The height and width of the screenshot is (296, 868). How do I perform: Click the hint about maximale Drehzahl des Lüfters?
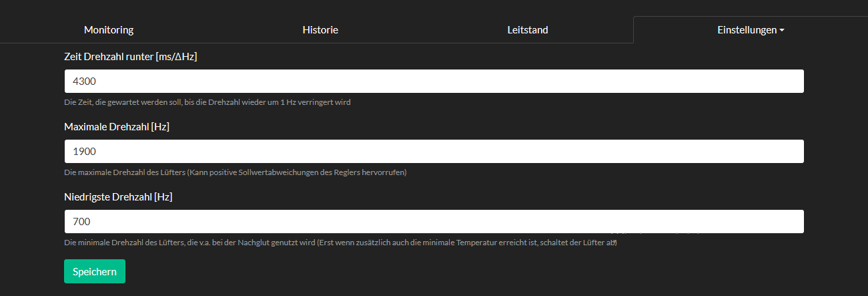point(236,172)
